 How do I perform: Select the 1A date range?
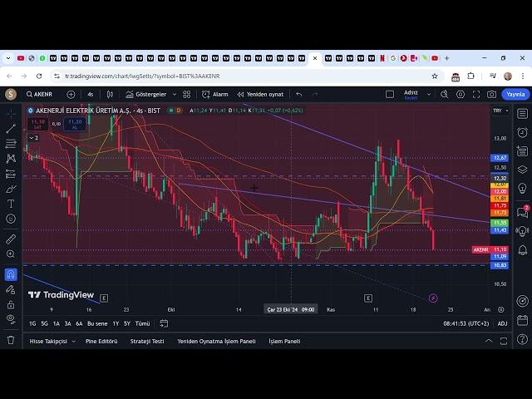pos(57,323)
